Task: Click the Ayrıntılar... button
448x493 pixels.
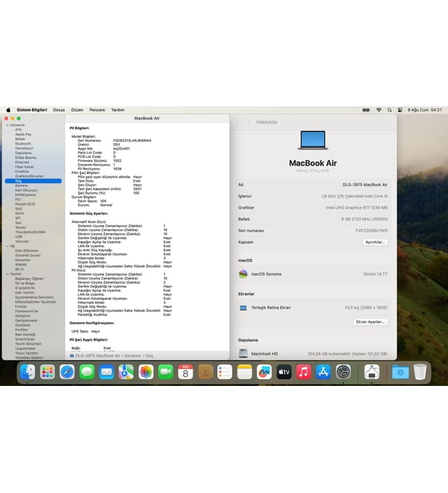Action: (375, 243)
